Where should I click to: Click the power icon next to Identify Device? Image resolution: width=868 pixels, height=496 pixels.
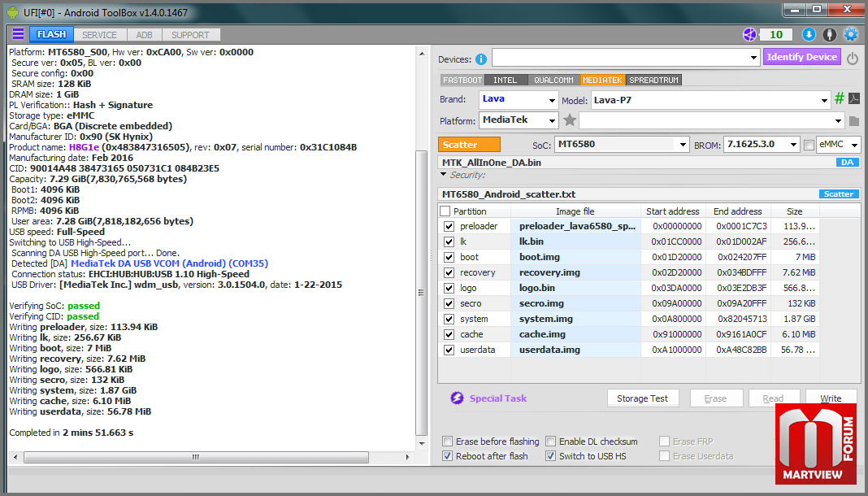853,58
